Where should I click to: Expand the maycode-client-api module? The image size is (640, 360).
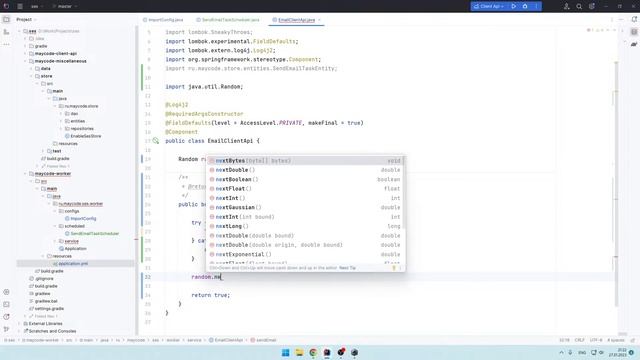click(x=25, y=53)
